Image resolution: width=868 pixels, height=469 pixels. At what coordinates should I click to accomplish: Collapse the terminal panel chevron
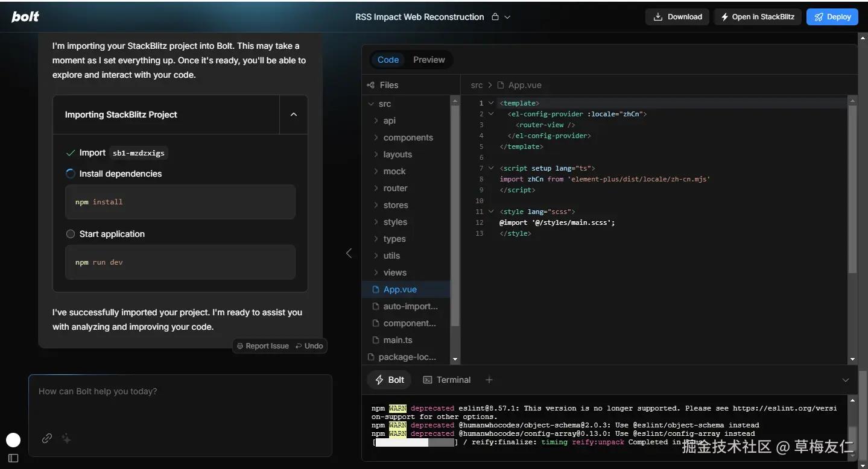click(x=846, y=380)
